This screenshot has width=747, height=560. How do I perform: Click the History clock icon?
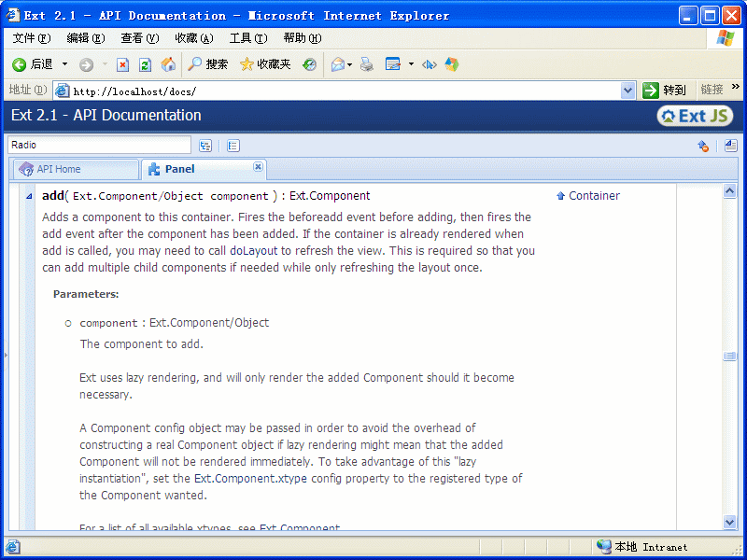(309, 64)
